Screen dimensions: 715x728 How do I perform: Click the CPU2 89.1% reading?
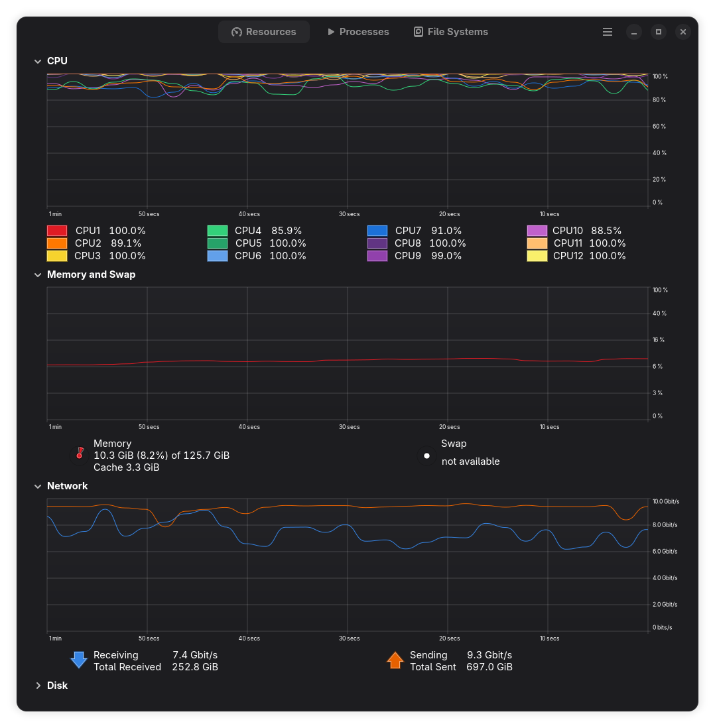coord(126,243)
